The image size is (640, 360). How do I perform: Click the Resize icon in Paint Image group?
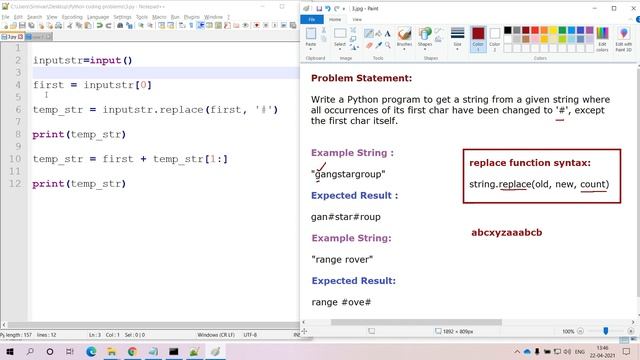(x=353, y=39)
